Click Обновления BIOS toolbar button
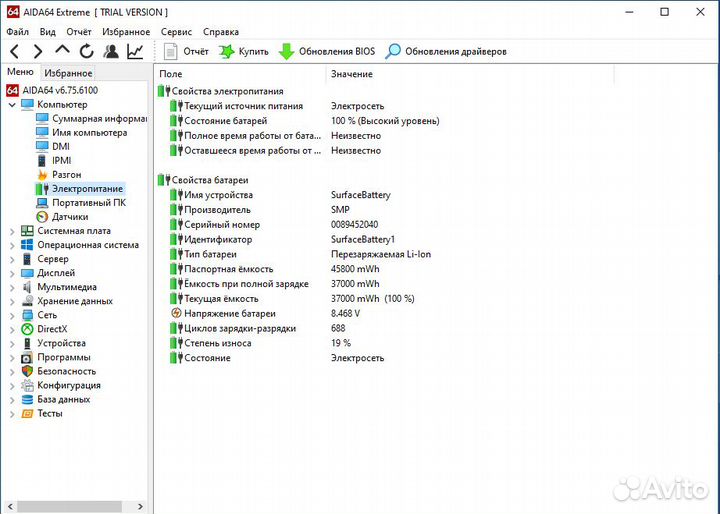 [x=327, y=51]
